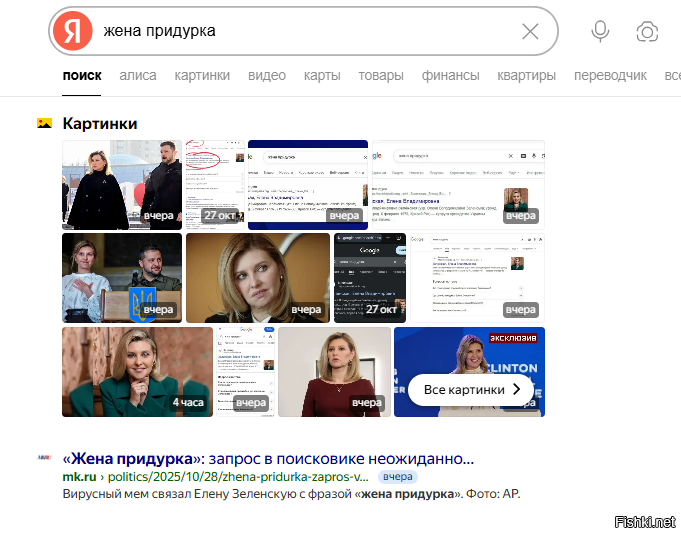Switch to the алиса tab
The height and width of the screenshot is (534, 681).
(138, 75)
